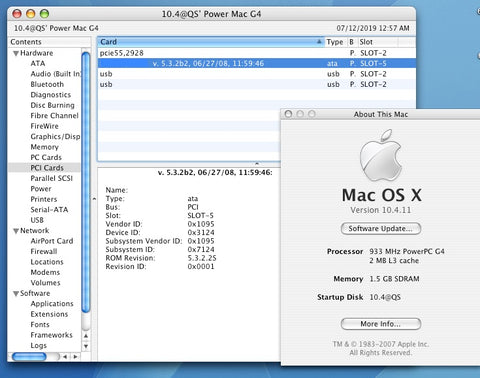Click the More Info button
Viewport: 480px width, 378px height.
tap(381, 324)
